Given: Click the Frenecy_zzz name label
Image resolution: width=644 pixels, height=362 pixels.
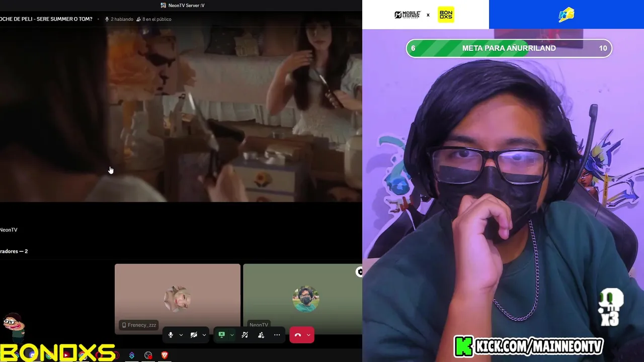Looking at the screenshot, I should [x=139, y=325].
